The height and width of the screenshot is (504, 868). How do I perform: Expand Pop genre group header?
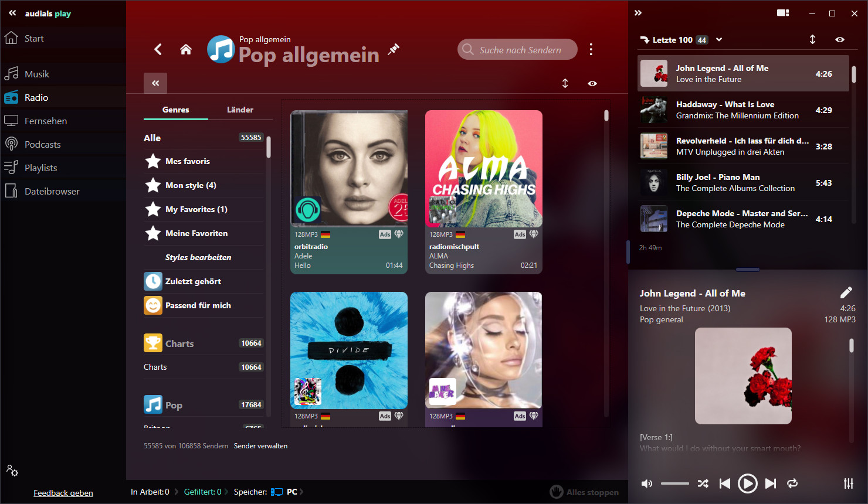pos(204,405)
